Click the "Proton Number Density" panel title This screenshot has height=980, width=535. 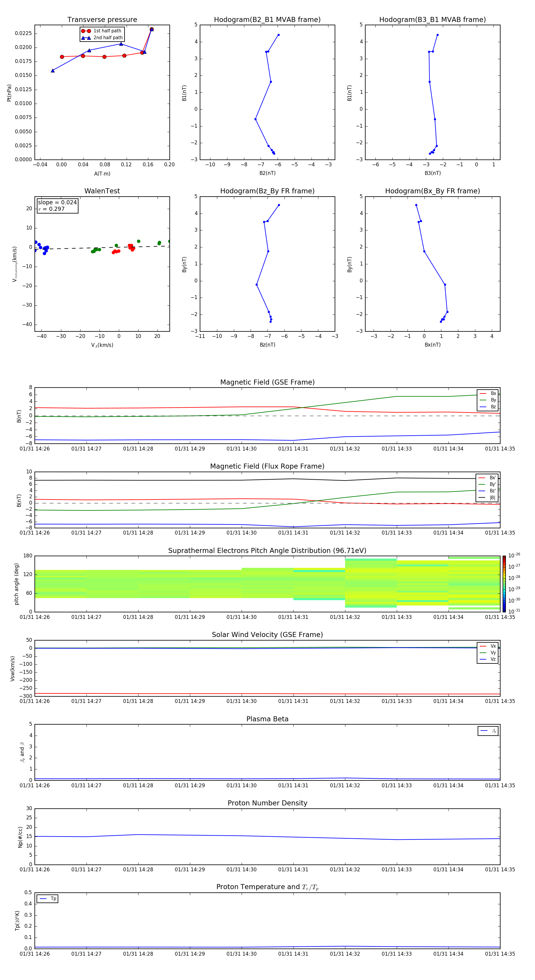267,803
